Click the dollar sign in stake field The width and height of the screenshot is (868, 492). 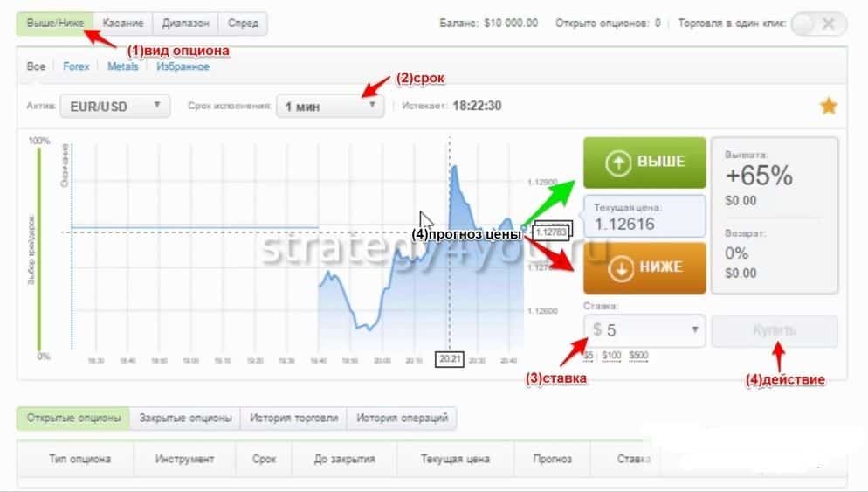click(596, 329)
